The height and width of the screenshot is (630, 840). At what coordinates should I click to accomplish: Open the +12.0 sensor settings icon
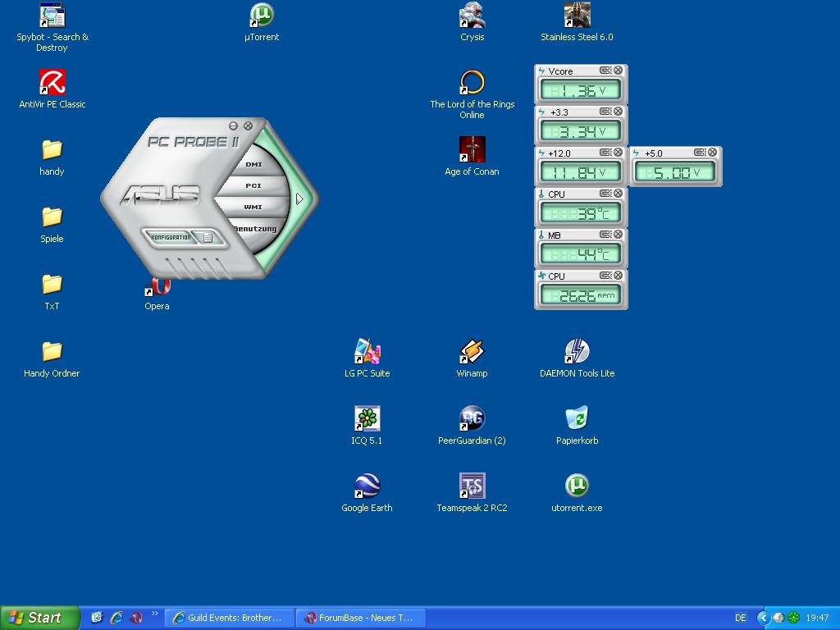point(605,153)
